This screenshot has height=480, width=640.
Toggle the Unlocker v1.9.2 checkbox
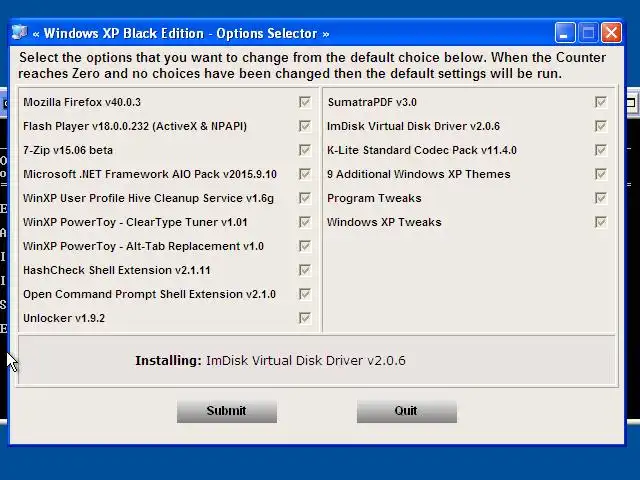tap(304, 318)
